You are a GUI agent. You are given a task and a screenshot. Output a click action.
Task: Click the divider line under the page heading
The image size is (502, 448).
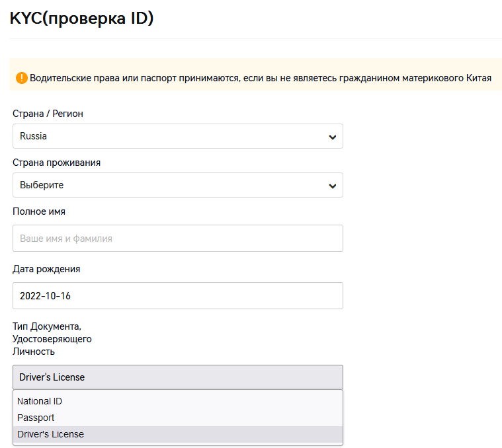point(255,38)
